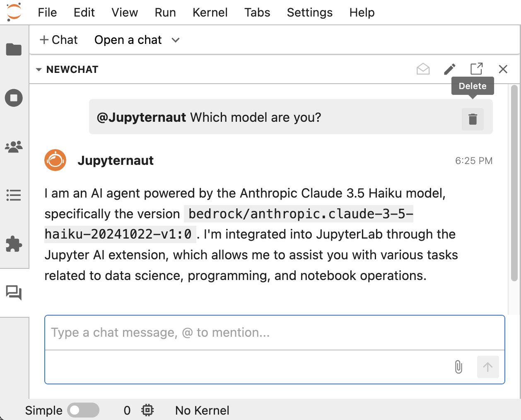Select the Jupyter AI chat sidebar icon

(14, 293)
